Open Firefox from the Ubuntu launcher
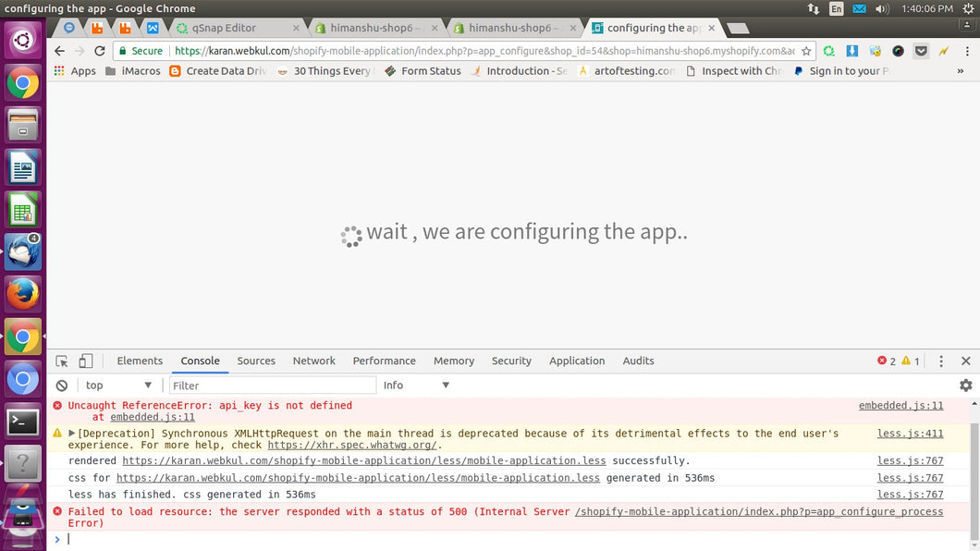 coord(23,295)
